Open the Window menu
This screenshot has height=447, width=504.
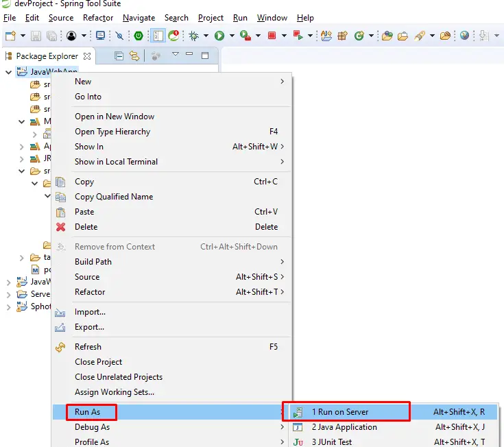272,18
